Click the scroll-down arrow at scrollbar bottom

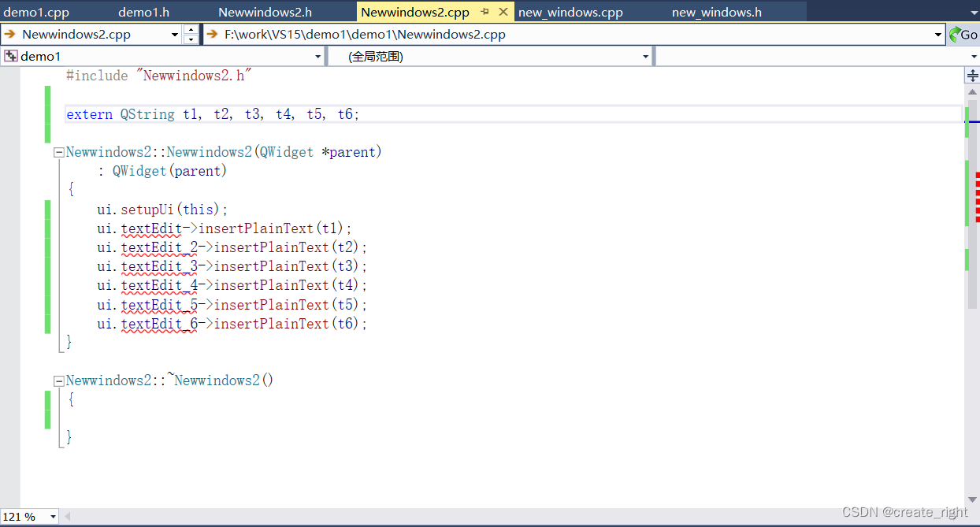click(972, 499)
